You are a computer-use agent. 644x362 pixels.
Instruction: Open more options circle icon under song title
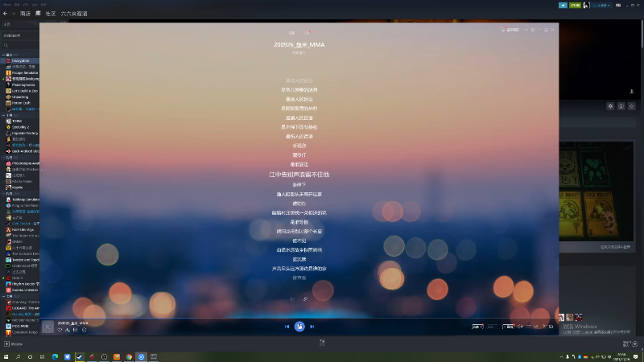pyautogui.click(x=85, y=330)
